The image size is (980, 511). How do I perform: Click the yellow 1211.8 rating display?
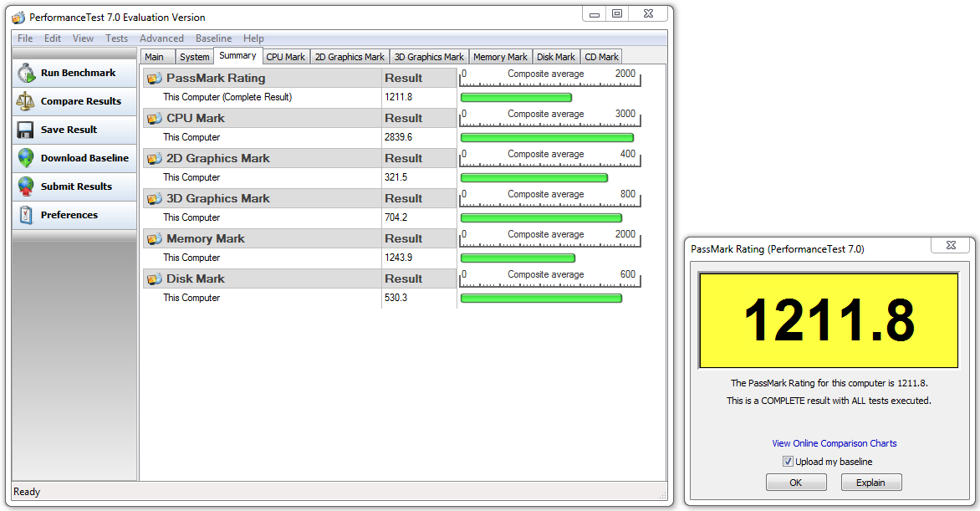point(829,320)
